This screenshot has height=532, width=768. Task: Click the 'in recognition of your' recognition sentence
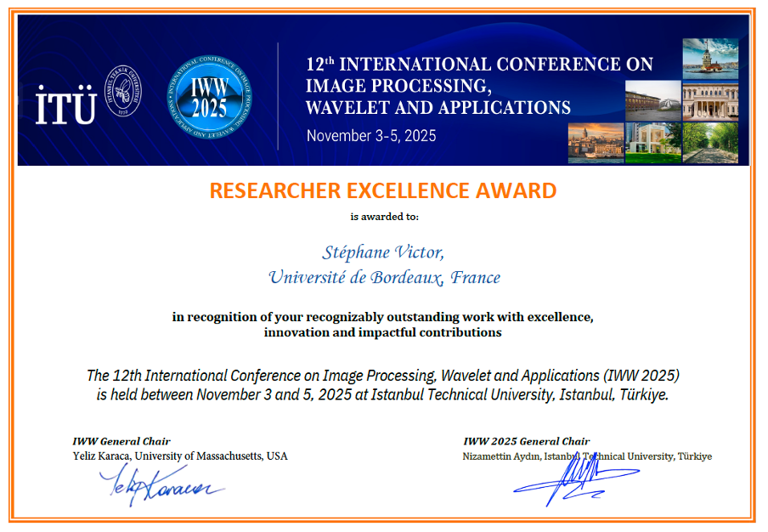click(x=382, y=317)
